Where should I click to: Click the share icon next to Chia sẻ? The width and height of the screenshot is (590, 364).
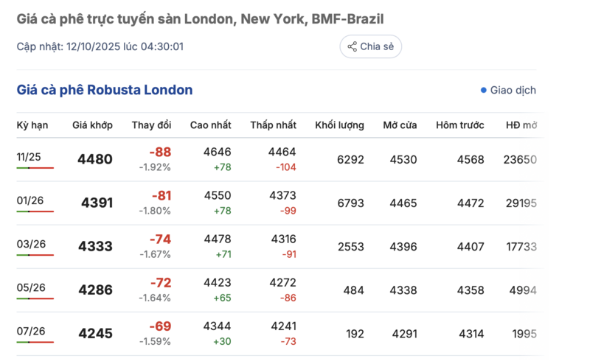352,46
